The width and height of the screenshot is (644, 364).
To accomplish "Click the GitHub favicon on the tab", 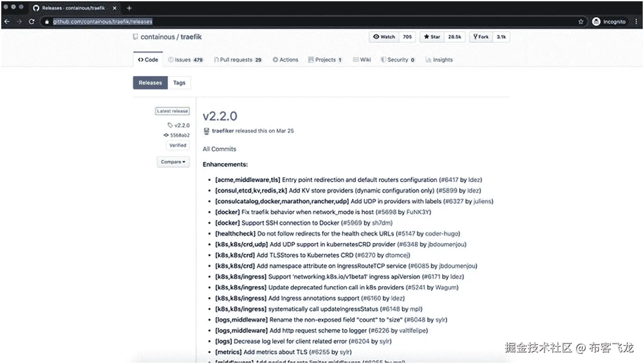I will (36, 8).
